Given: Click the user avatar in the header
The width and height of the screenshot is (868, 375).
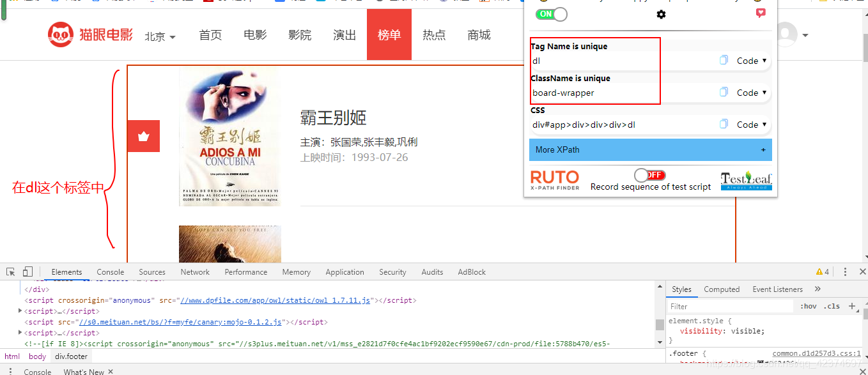Looking at the screenshot, I should 786,34.
